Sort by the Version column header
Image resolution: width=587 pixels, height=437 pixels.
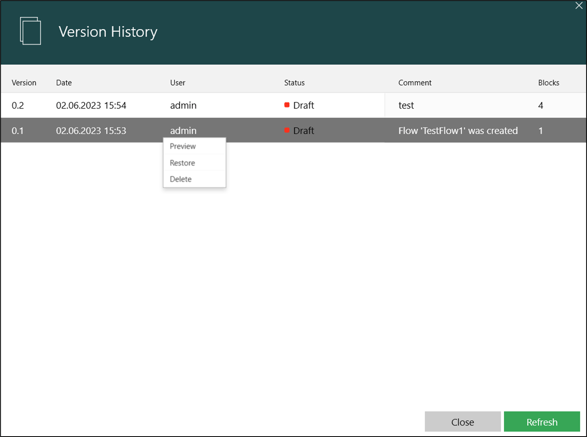pyautogui.click(x=24, y=83)
